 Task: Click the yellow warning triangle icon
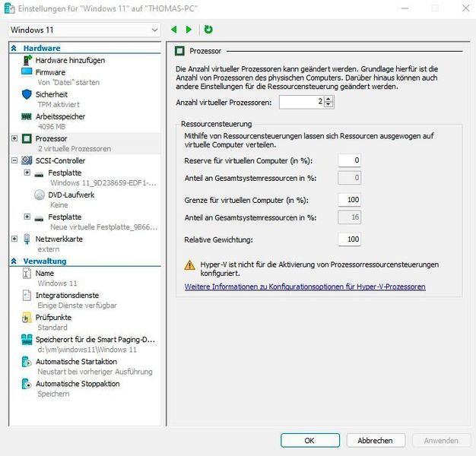click(x=190, y=265)
